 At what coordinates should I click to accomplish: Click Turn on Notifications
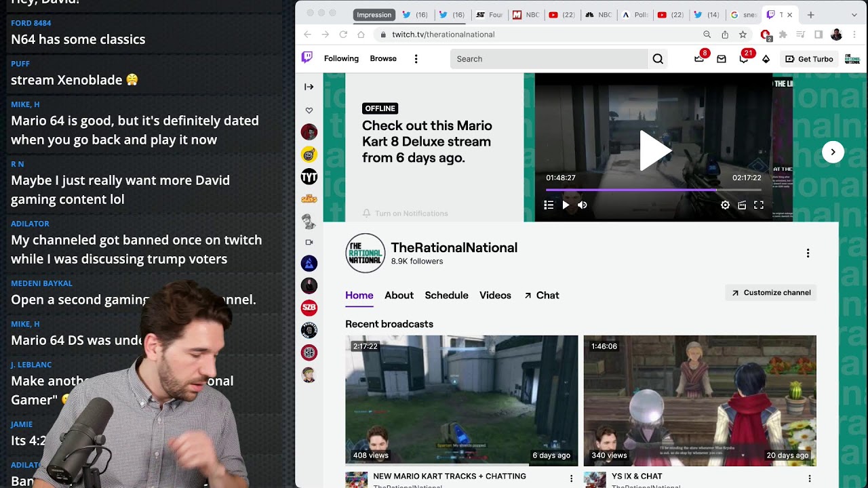click(405, 213)
